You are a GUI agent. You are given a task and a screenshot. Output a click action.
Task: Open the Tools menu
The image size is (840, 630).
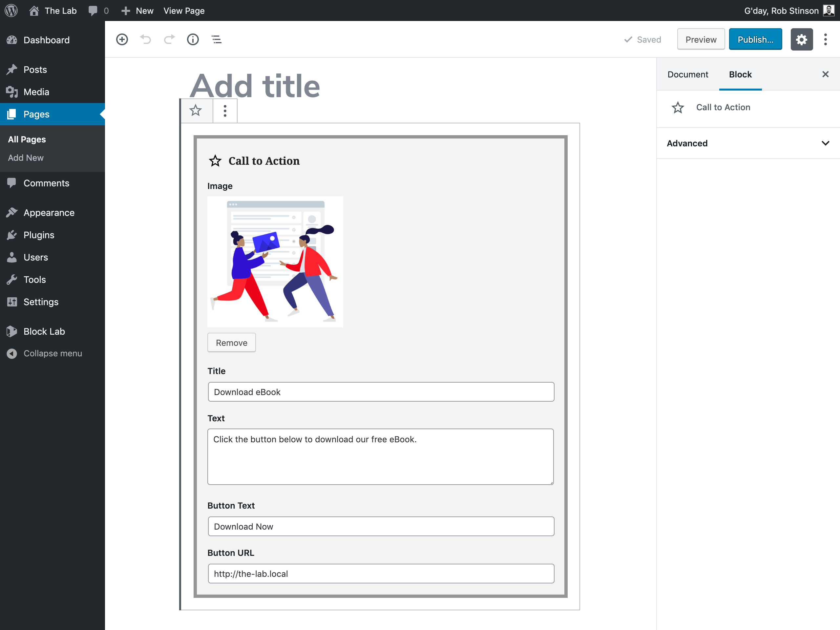coord(52,280)
